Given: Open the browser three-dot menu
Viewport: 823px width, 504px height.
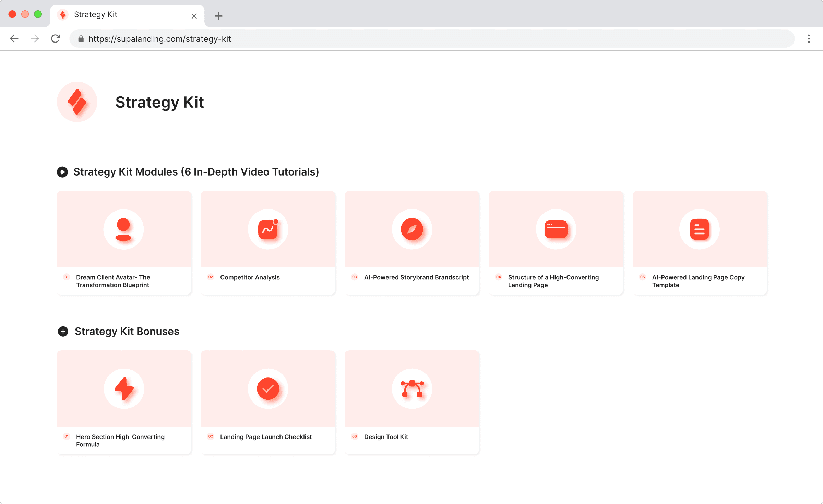Looking at the screenshot, I should point(809,39).
